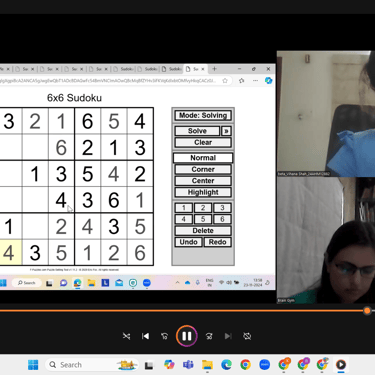Open Zoom icon in shared-screen taskbar
Screen dimensions: 375x375
pyautogui.click(x=147, y=283)
